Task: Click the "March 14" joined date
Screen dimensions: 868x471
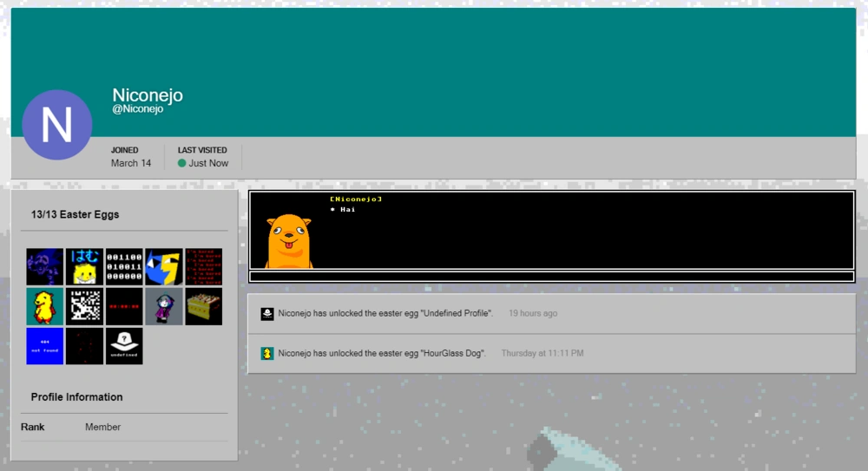Action: [131, 163]
